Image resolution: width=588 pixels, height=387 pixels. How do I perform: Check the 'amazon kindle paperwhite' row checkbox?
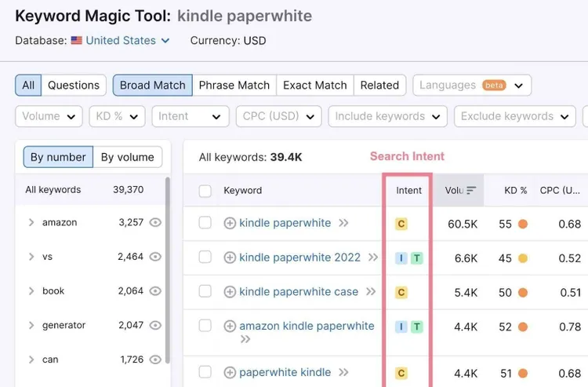205,326
